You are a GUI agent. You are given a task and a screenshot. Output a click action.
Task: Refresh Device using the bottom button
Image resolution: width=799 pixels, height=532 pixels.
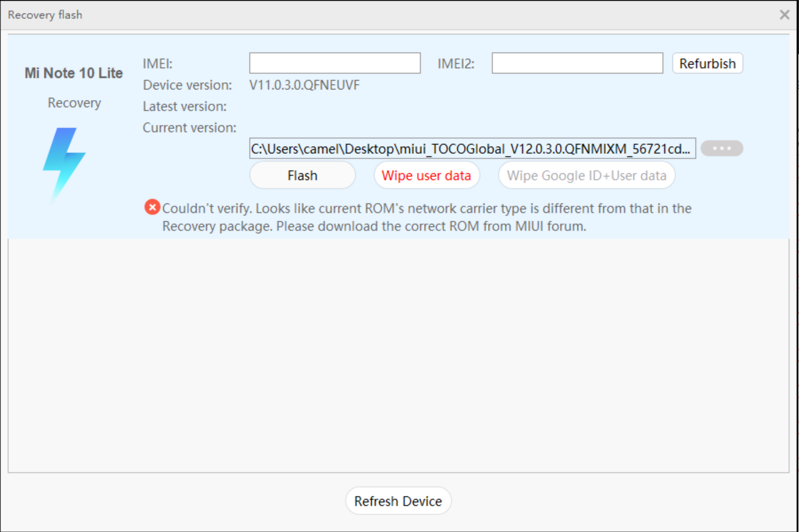click(x=398, y=501)
